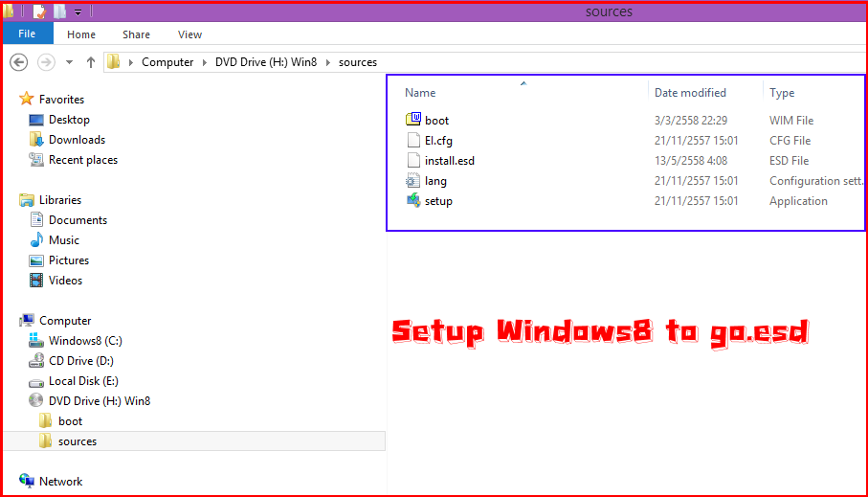The height and width of the screenshot is (497, 868).
Task: Open Documents library
Action: click(78, 220)
